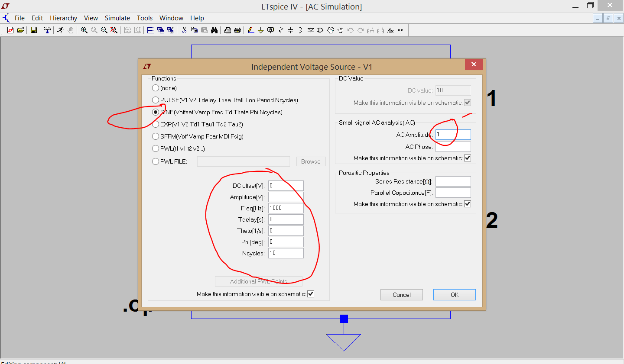This screenshot has height=364, width=624.
Task: Toggle AC analysis visible on schematic checkbox
Action: [x=468, y=158]
